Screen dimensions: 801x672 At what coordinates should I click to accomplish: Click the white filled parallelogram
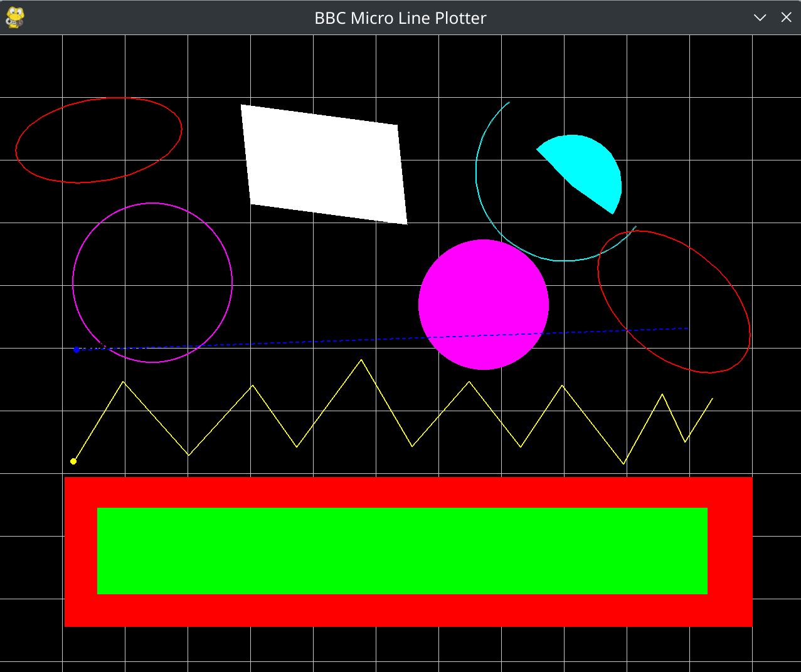[x=324, y=164]
